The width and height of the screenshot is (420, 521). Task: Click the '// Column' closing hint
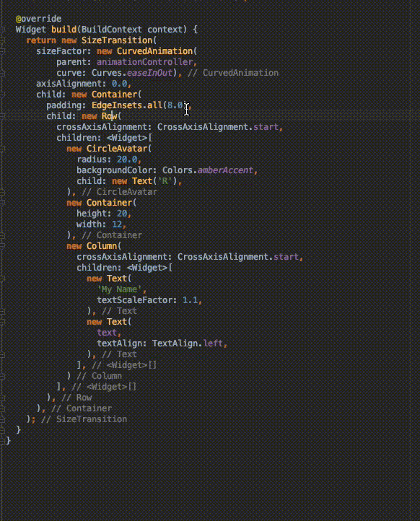(x=99, y=376)
